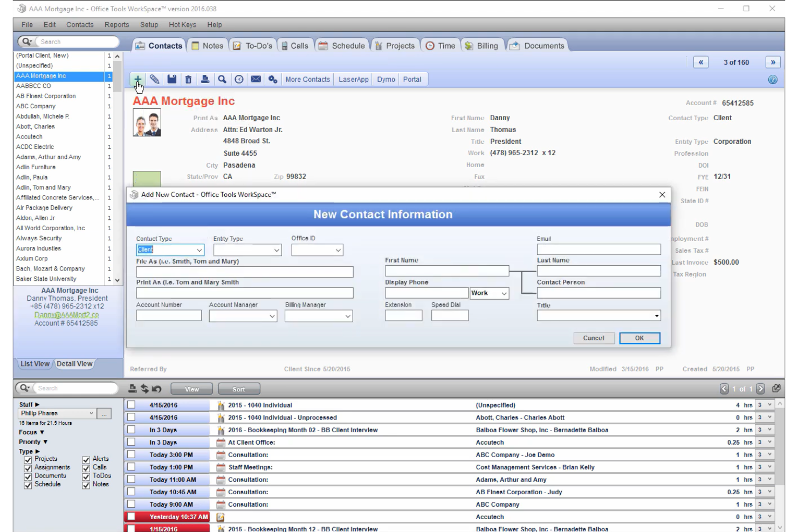This screenshot has height=532, width=798.
Task: Click the contact photo thumbnail of AAA Mortgage Inc
Action: click(x=147, y=123)
